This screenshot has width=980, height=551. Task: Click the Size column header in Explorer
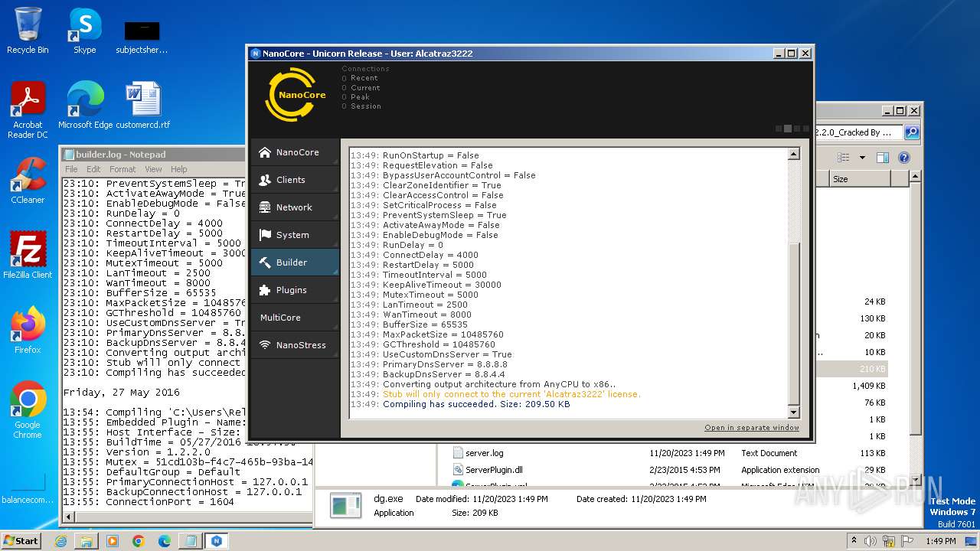(860, 179)
